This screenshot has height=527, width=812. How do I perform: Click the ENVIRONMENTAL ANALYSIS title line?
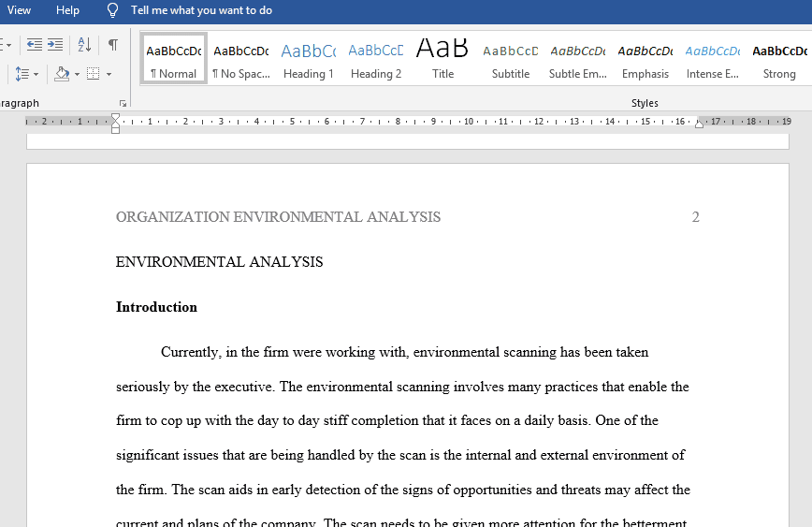pyautogui.click(x=219, y=262)
